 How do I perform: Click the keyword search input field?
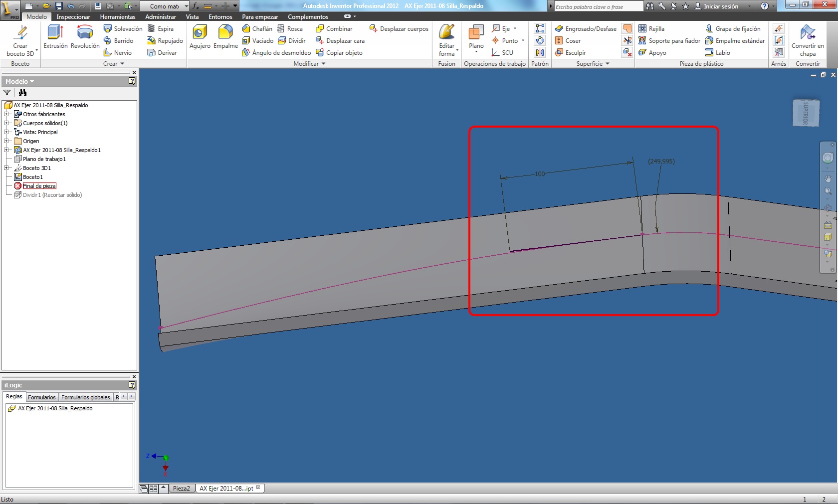[x=598, y=6]
